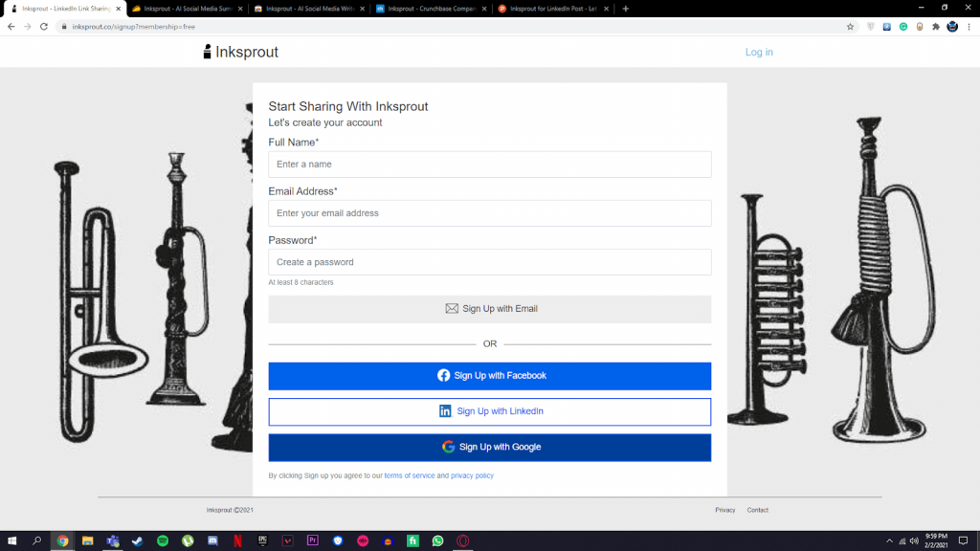
Task: Open the Chrome profile avatar
Action: [x=952, y=27]
